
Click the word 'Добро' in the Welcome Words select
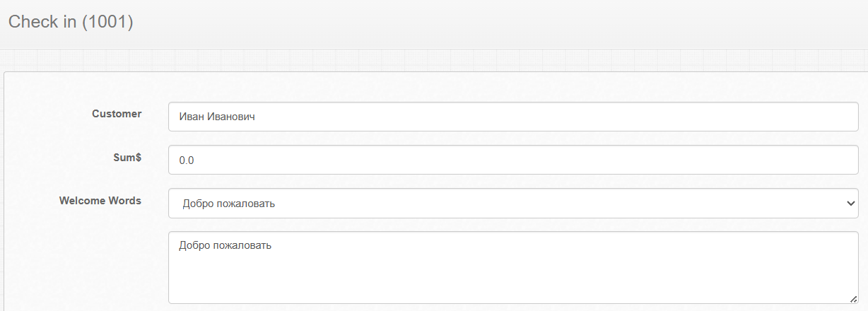click(x=196, y=204)
